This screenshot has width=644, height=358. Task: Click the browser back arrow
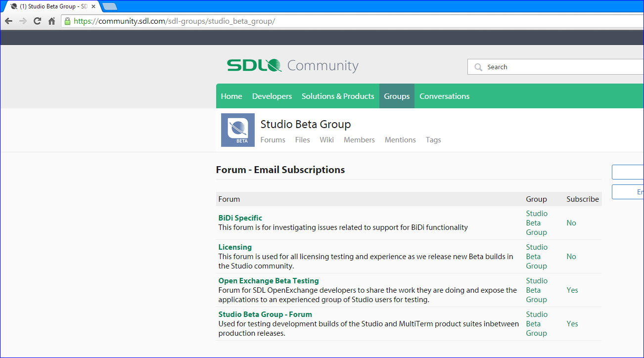tap(8, 21)
